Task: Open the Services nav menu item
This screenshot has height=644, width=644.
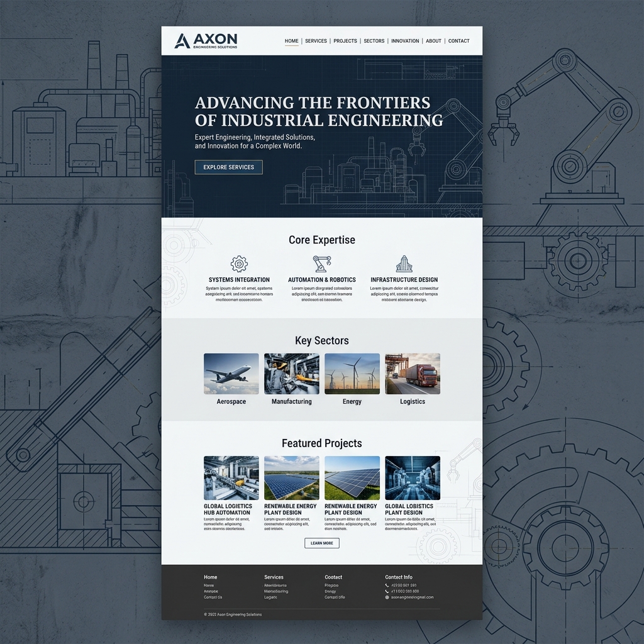Action: pos(316,41)
